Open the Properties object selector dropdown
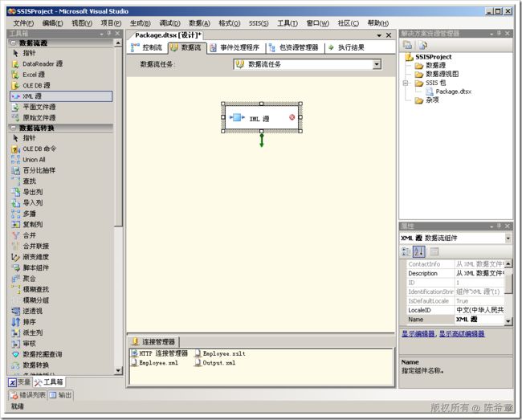The image size is (522, 420). tap(508, 238)
